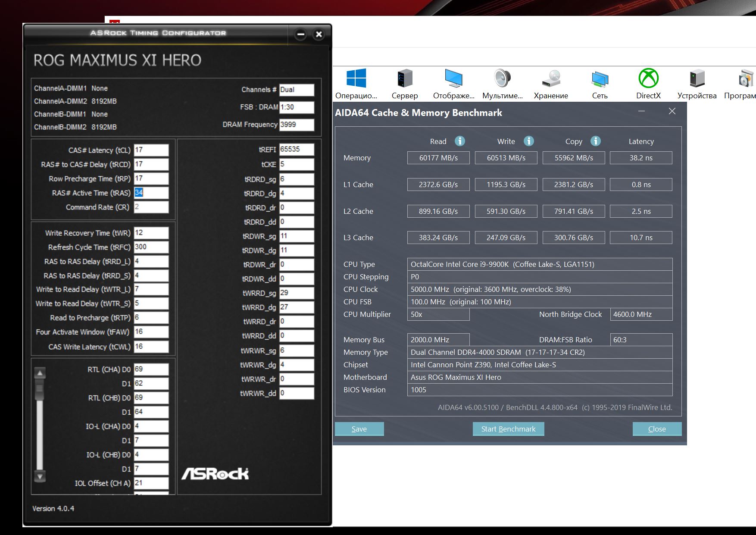Click the RAS# Active Time (tRAS) field

(151, 193)
